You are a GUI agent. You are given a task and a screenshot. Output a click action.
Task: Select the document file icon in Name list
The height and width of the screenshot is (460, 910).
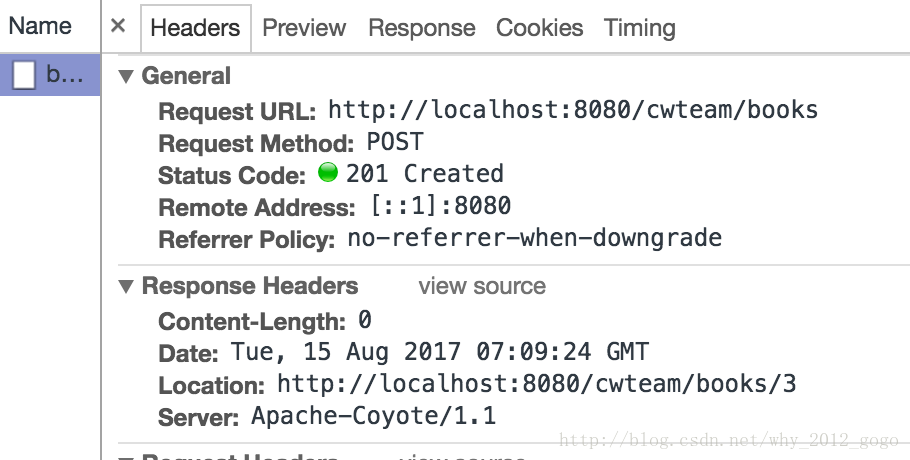click(24, 75)
